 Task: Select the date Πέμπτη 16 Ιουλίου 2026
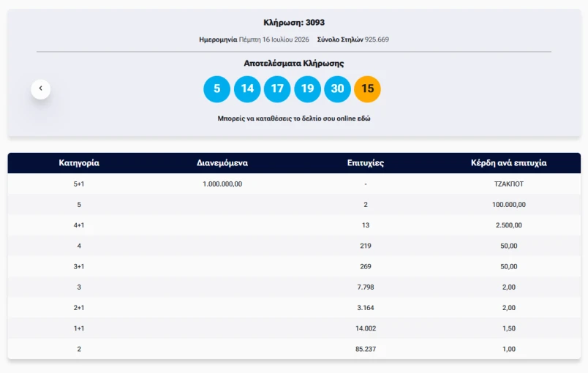274,39
